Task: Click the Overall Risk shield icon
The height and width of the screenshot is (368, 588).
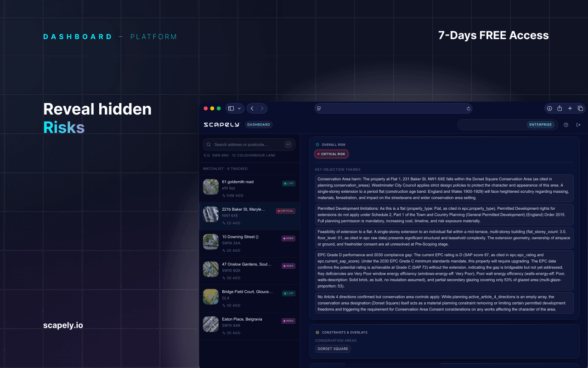Action: pos(317,144)
